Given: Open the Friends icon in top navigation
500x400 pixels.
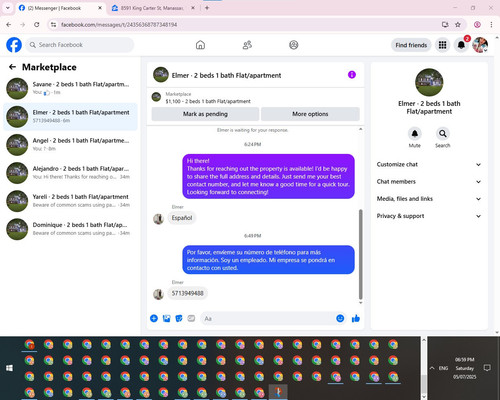Looking at the screenshot, I should [x=247, y=45].
